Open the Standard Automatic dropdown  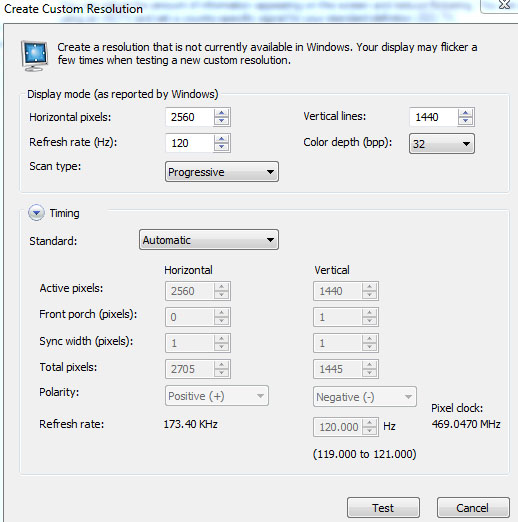(x=209, y=240)
